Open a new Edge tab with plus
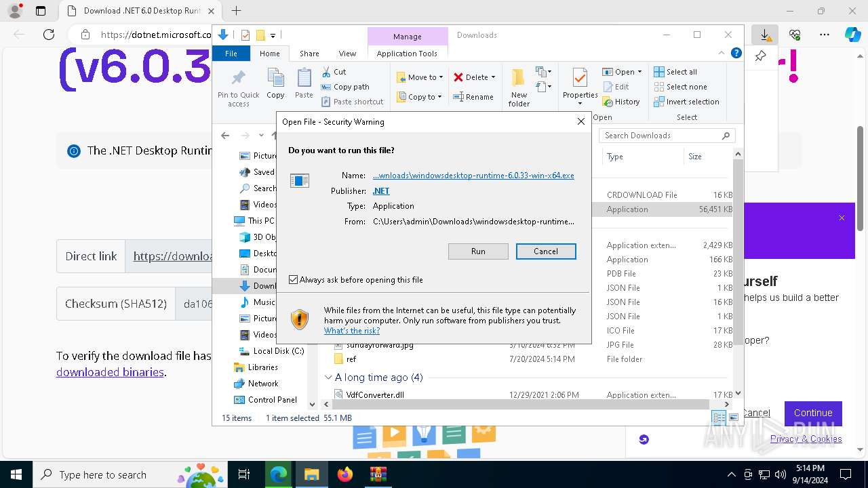This screenshot has height=488, width=868. [236, 11]
